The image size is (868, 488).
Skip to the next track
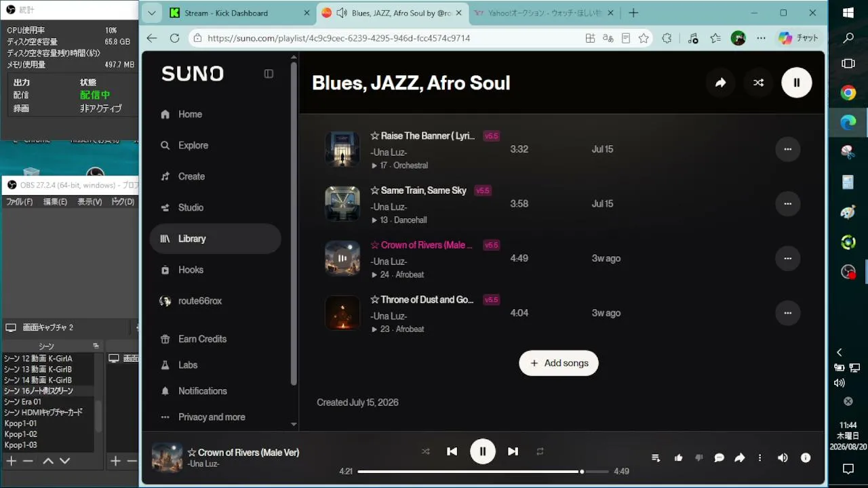pos(513,451)
